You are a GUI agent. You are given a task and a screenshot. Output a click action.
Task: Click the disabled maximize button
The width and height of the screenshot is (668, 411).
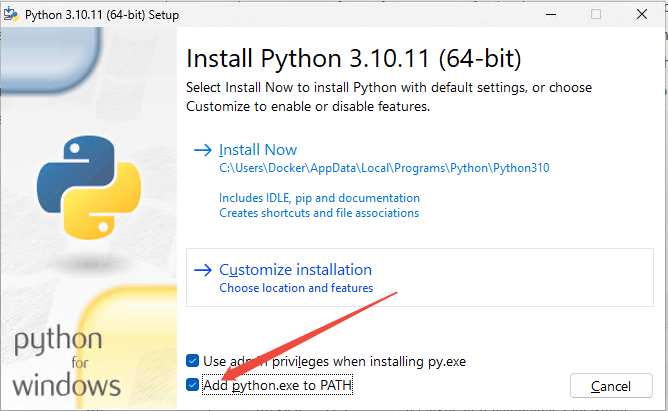coord(596,14)
